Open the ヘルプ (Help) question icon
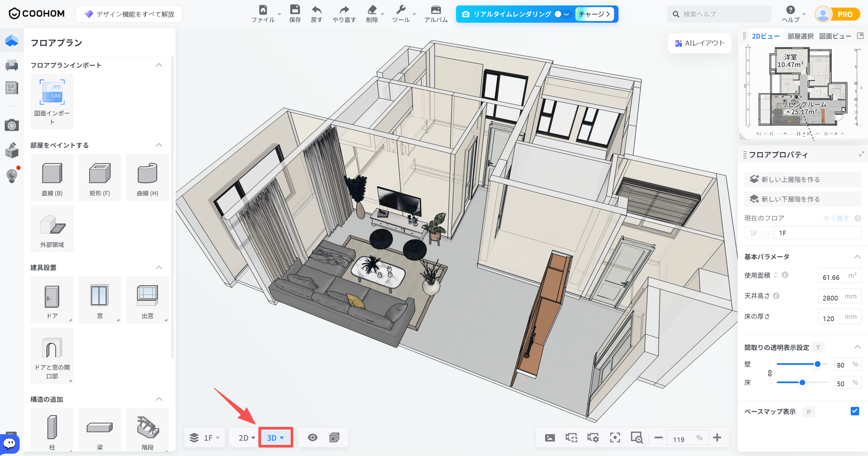Image resolution: width=868 pixels, height=456 pixels. pyautogui.click(x=790, y=10)
